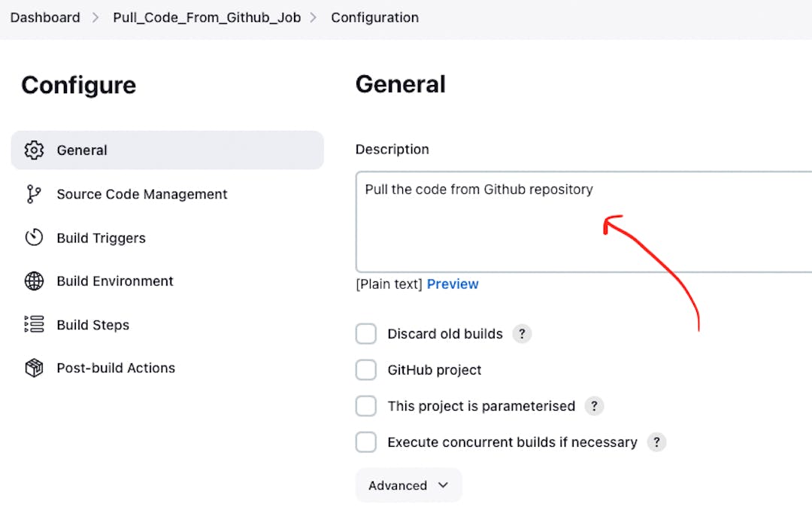The height and width of the screenshot is (528, 812).
Task: Jump to the Build Steps section
Action: point(93,325)
